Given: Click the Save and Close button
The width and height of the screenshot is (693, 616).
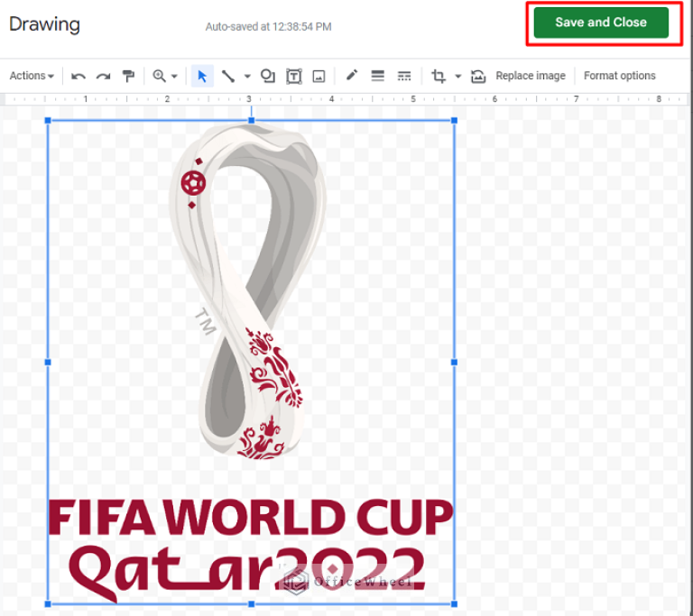Looking at the screenshot, I should pos(600,23).
